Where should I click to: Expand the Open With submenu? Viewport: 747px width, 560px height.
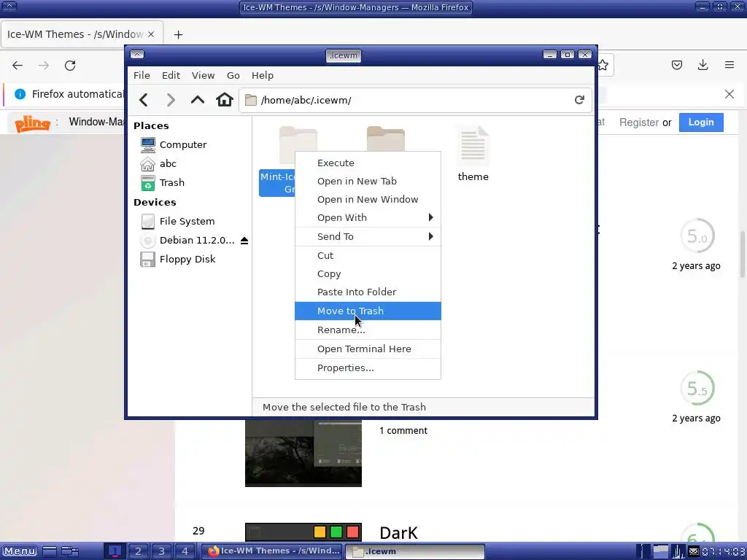point(368,217)
